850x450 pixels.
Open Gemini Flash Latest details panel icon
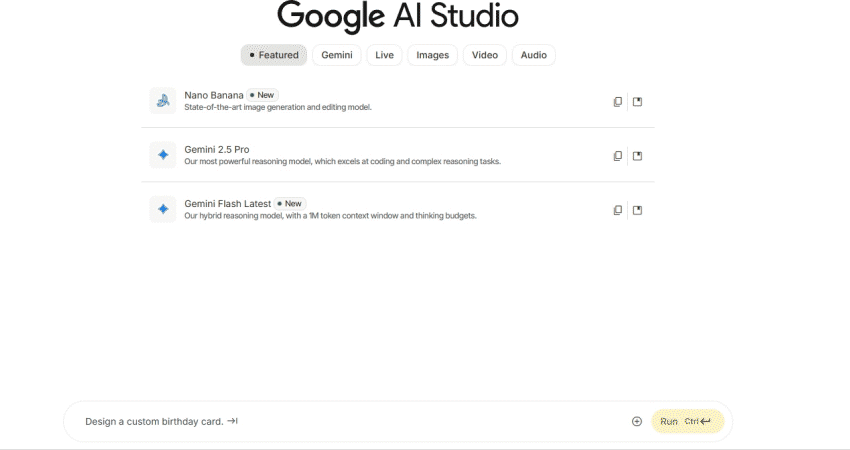638,210
